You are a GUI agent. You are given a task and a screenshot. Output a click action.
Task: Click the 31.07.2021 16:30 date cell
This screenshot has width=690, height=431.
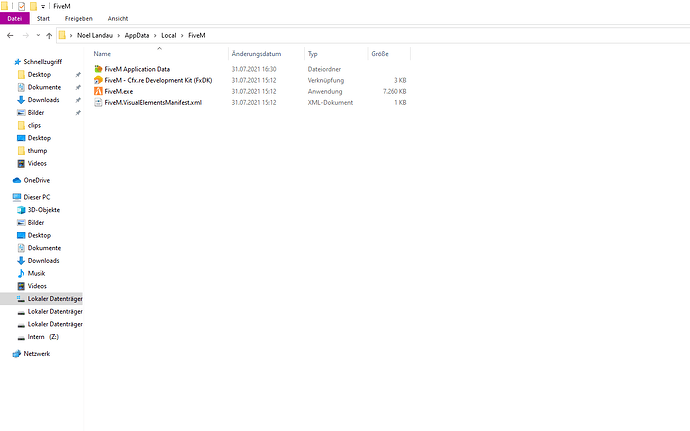tap(254, 69)
